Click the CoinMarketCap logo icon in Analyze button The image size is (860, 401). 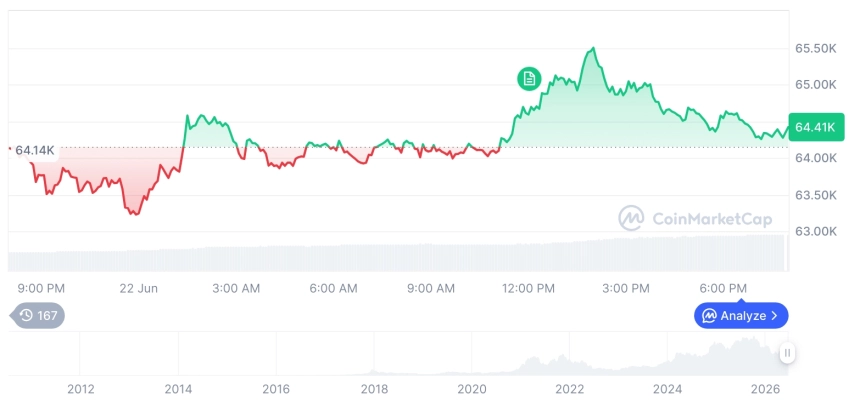click(710, 316)
